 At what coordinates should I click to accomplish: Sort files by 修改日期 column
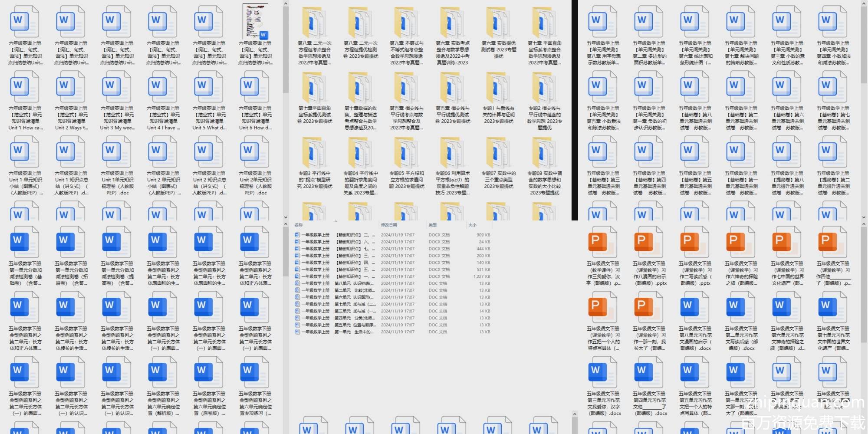(x=389, y=225)
